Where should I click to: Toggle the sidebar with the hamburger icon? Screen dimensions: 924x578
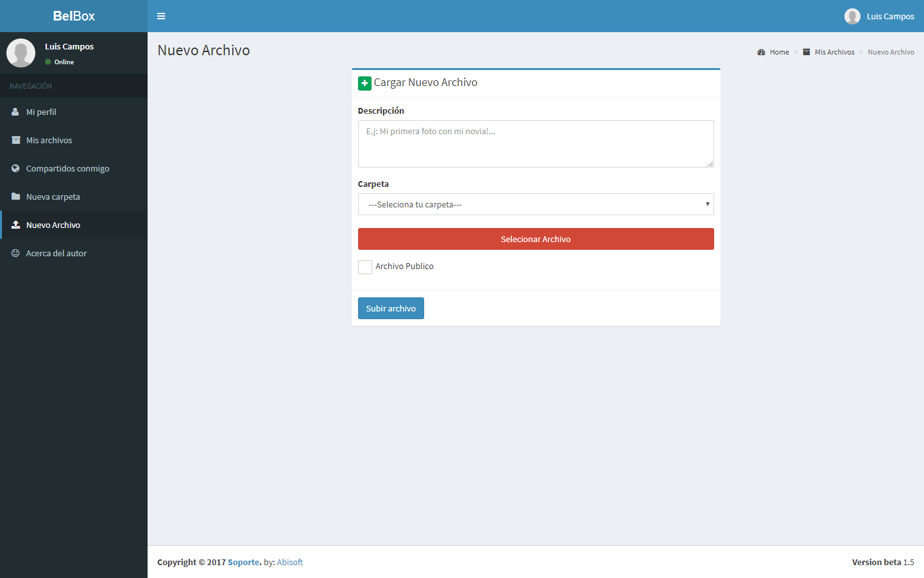[x=161, y=16]
